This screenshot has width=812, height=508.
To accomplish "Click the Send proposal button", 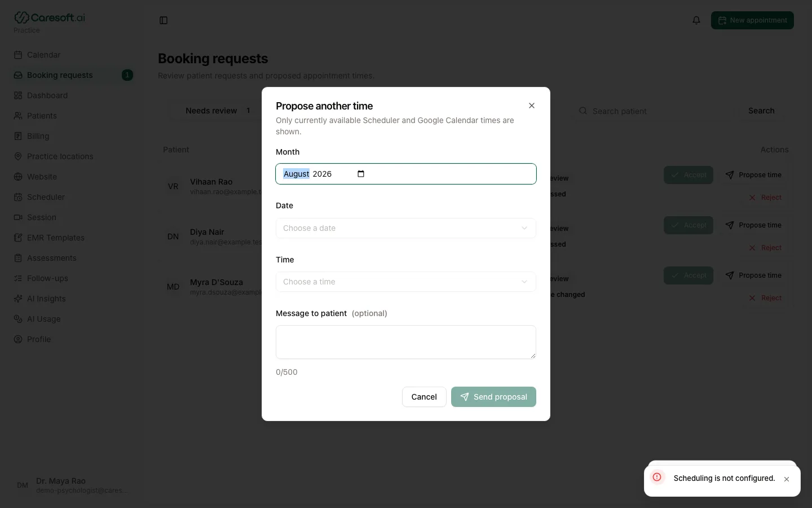I will pos(493,397).
